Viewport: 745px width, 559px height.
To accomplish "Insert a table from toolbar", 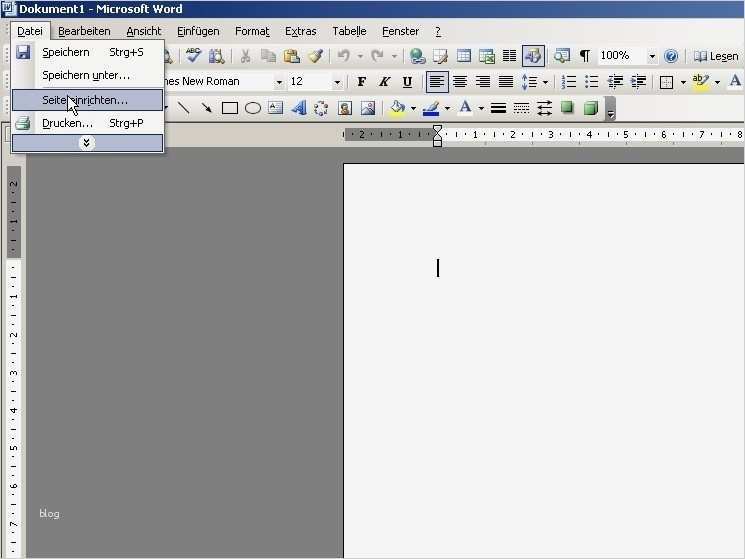I will coord(464,56).
